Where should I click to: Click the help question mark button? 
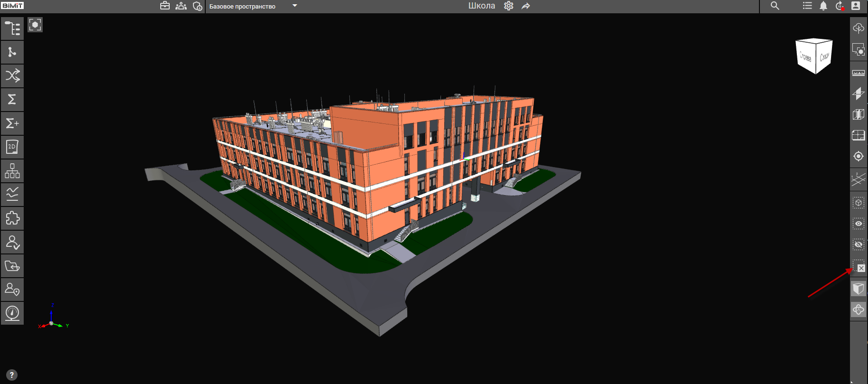pyautogui.click(x=12, y=375)
